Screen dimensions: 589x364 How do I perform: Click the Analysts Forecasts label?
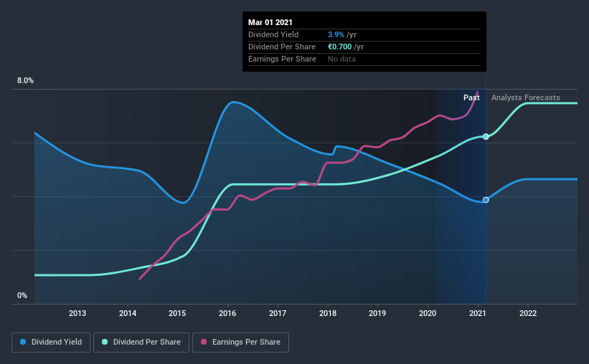526,97
